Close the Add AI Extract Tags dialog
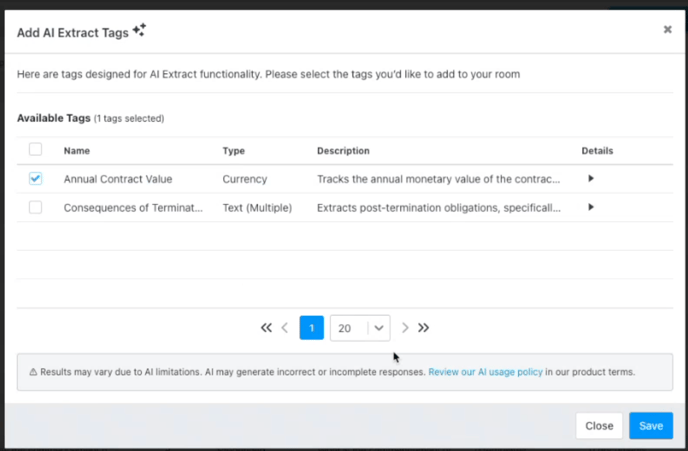This screenshot has width=688, height=451. (x=667, y=30)
